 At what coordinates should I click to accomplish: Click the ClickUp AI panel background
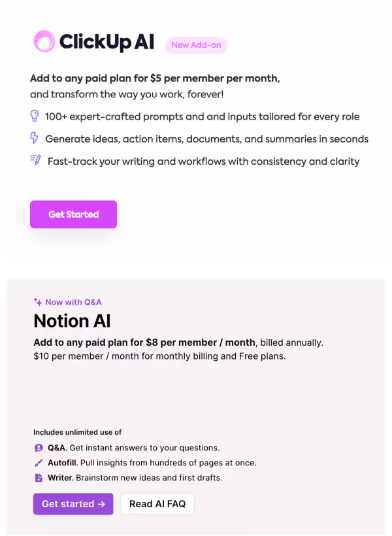click(261, 190)
